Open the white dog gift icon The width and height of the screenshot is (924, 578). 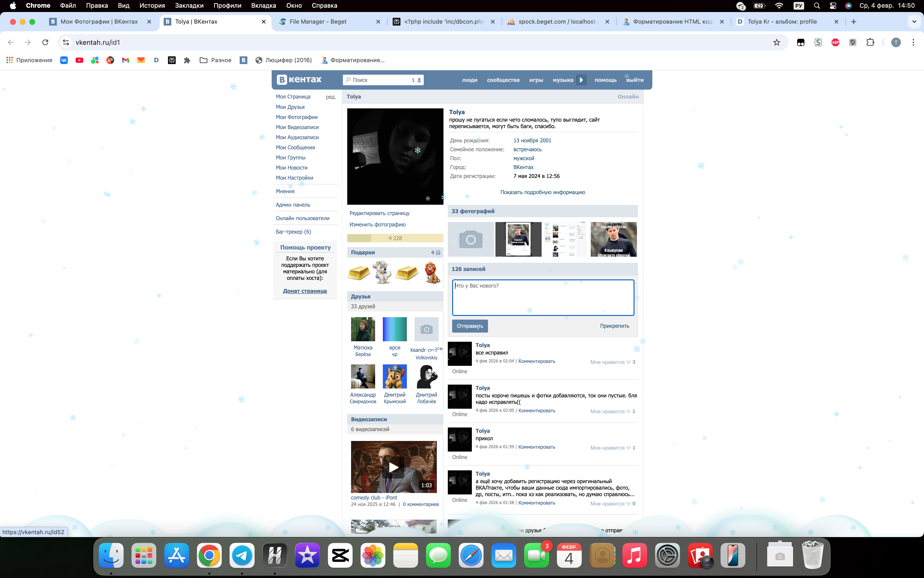coord(382,272)
